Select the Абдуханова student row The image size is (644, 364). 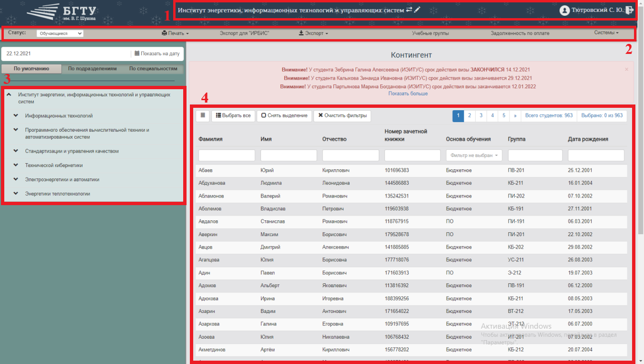(x=411, y=183)
